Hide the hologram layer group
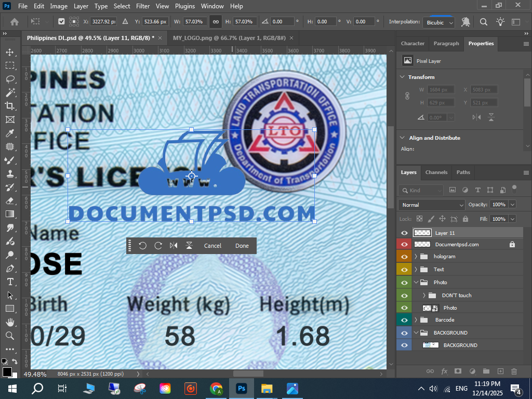The image size is (532, 399). pyautogui.click(x=404, y=257)
